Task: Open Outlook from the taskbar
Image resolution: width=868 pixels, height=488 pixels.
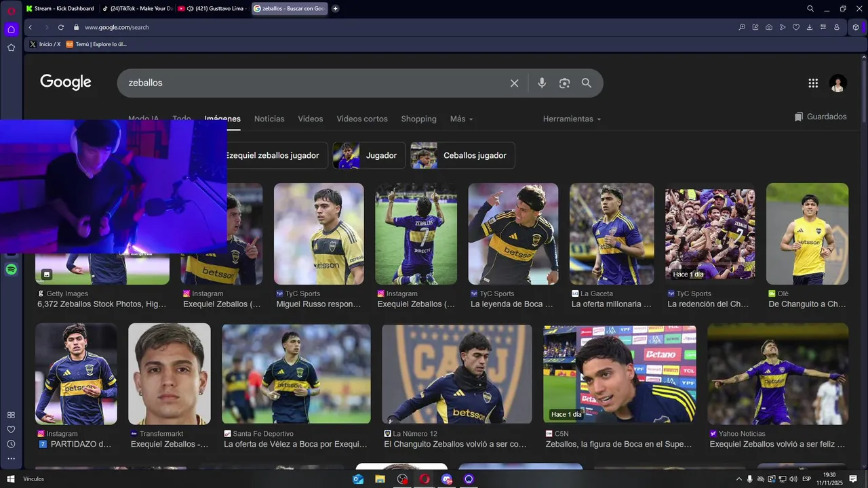Action: click(358, 479)
